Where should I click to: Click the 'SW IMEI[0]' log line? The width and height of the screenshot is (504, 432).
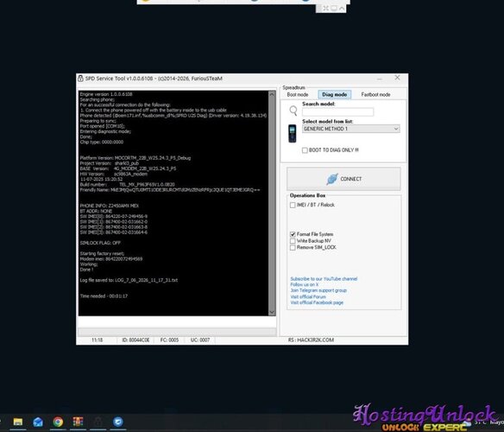pos(114,216)
